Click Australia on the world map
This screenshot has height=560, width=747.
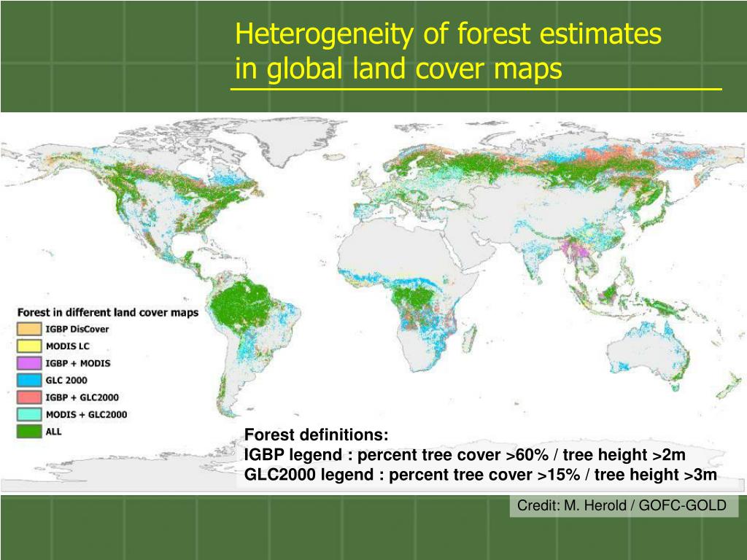coord(650,352)
